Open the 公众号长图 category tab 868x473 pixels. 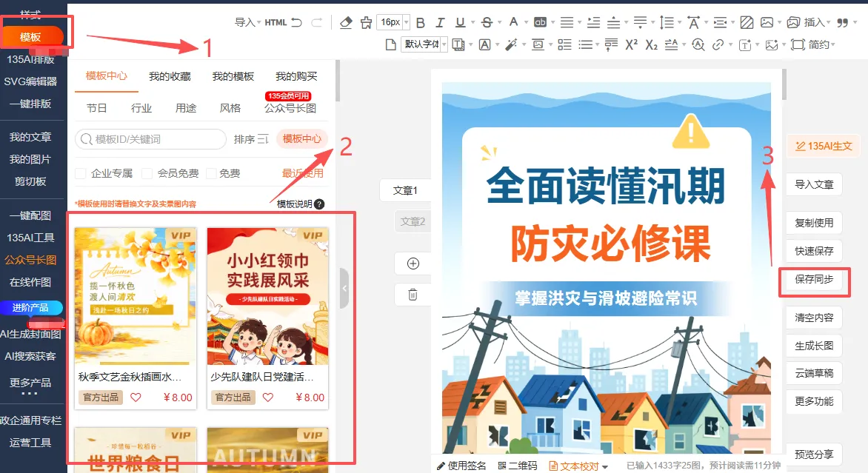click(290, 108)
